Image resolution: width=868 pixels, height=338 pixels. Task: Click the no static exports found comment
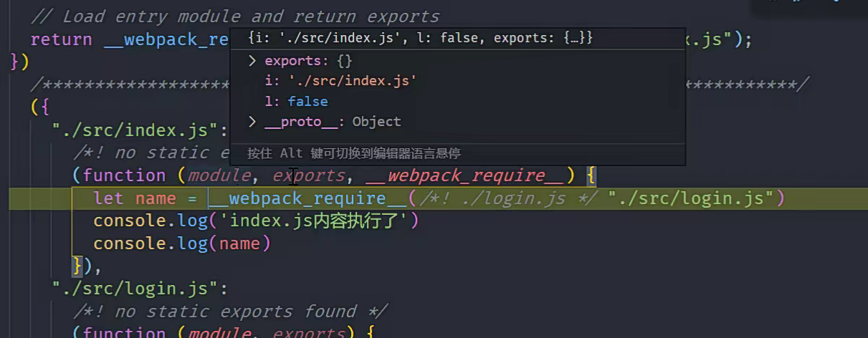click(x=229, y=312)
